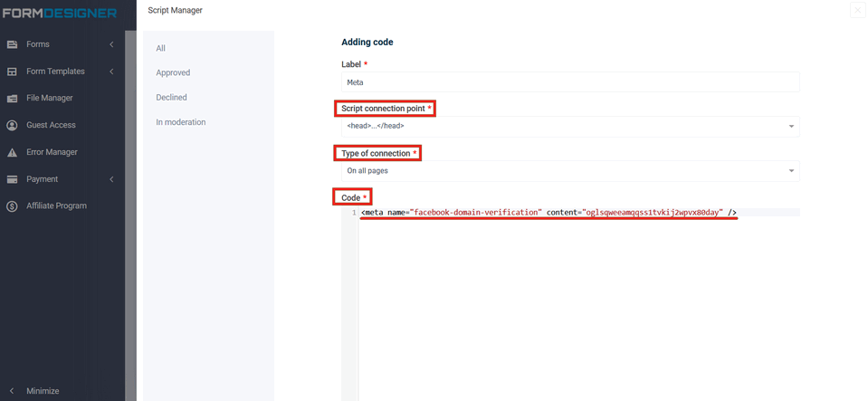
Task: Expand the Form Templates submenu chevron
Action: point(111,72)
